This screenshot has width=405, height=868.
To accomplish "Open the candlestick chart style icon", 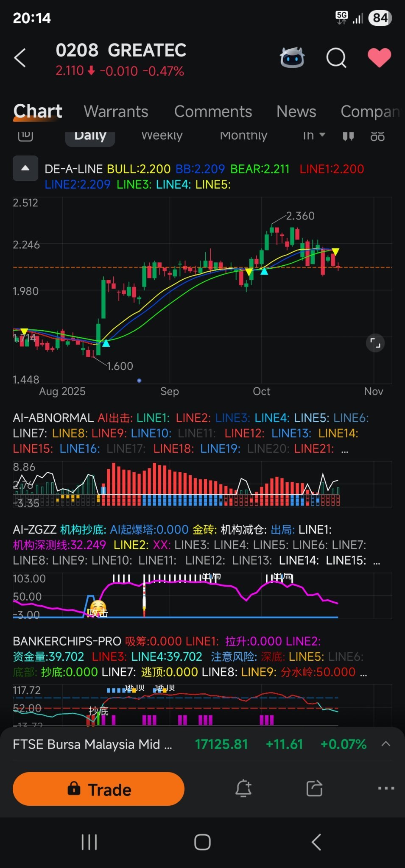I will pyautogui.click(x=348, y=136).
